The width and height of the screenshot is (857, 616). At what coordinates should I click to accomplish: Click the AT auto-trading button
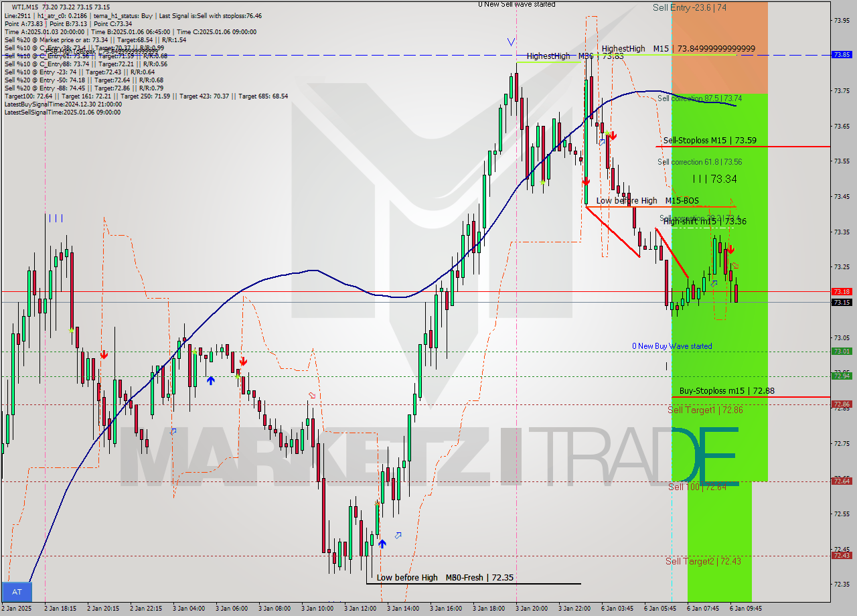(17, 592)
